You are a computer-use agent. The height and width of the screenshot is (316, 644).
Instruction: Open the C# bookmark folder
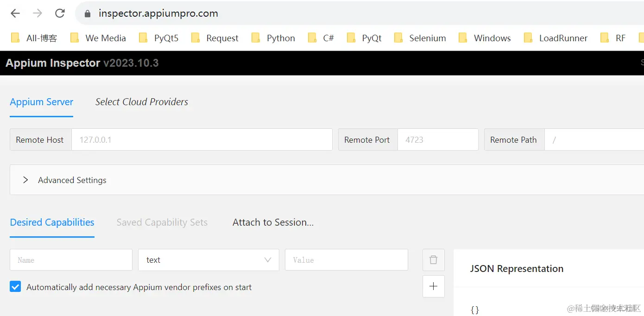[x=321, y=38]
